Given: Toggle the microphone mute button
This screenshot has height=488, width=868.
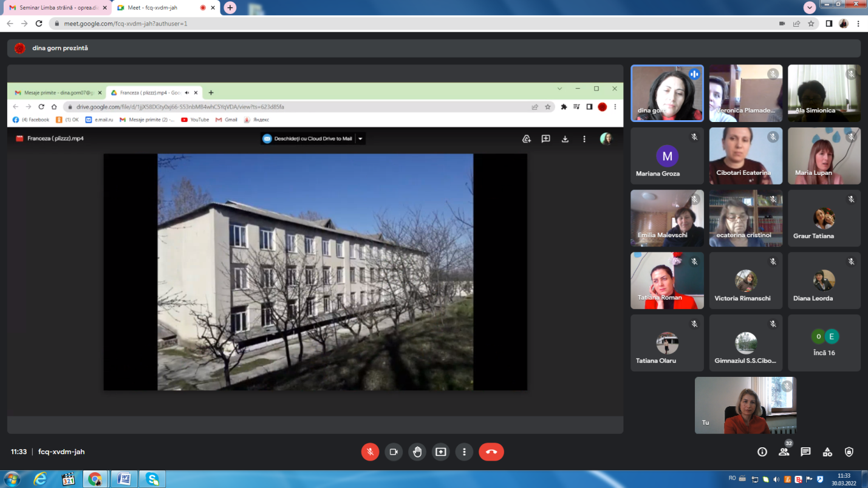Looking at the screenshot, I should 370,452.
